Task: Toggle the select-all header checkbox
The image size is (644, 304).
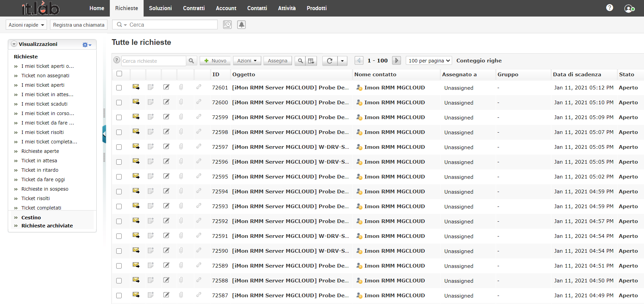Action: [119, 74]
